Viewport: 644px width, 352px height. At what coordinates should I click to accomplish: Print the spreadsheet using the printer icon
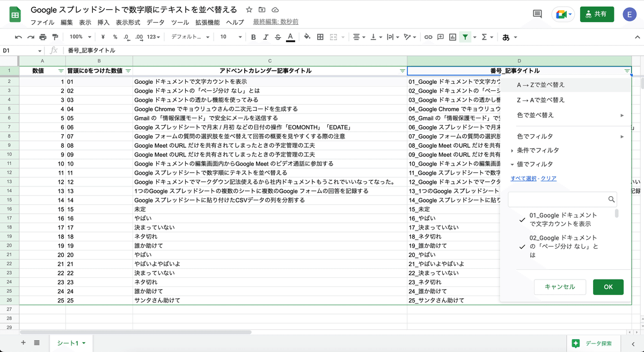point(43,37)
